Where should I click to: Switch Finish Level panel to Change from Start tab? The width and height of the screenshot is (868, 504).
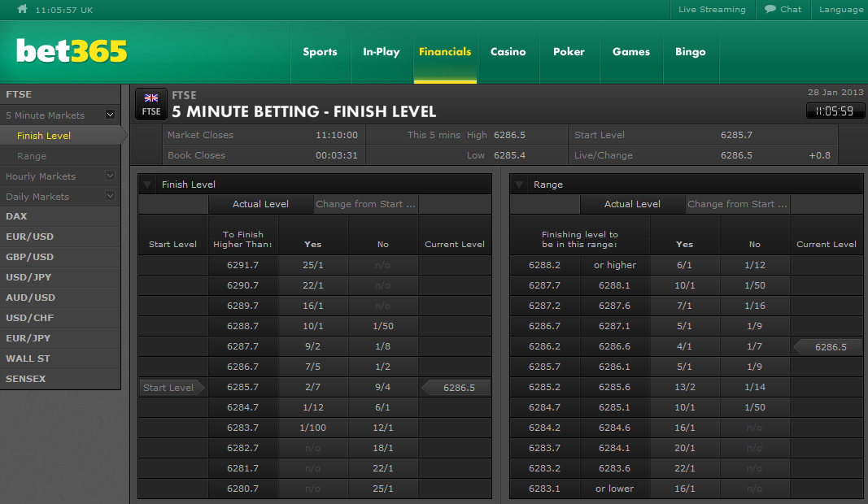tap(365, 204)
